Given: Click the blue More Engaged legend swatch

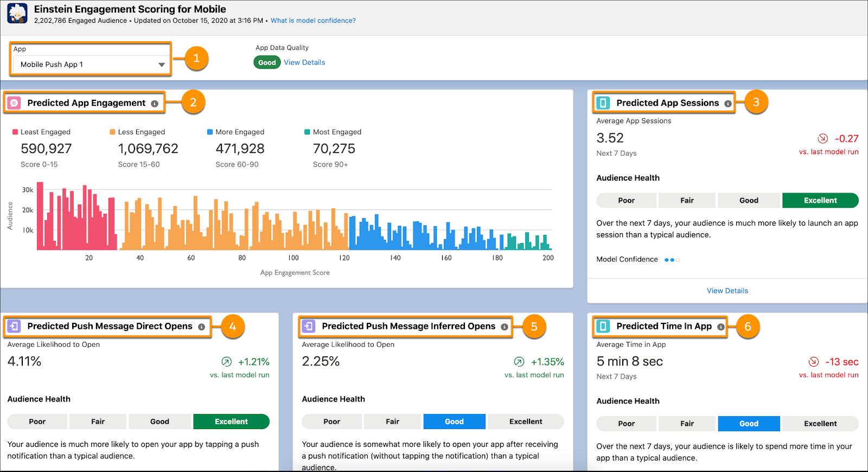Looking at the screenshot, I should coord(210,132).
